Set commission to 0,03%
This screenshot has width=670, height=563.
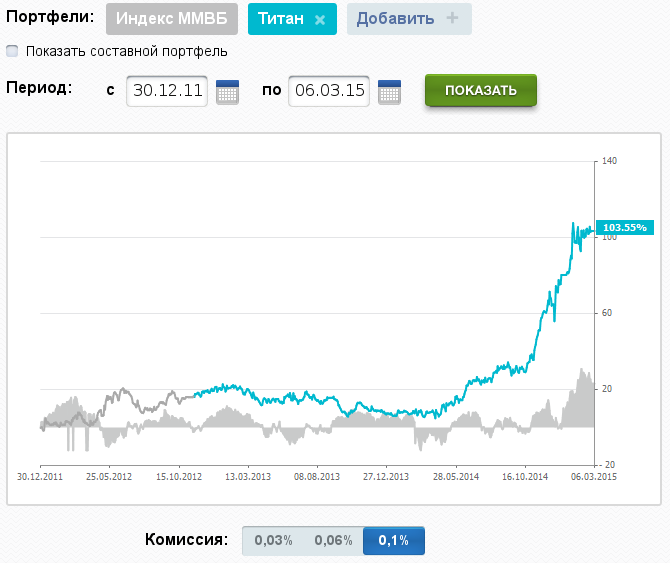pyautogui.click(x=273, y=540)
